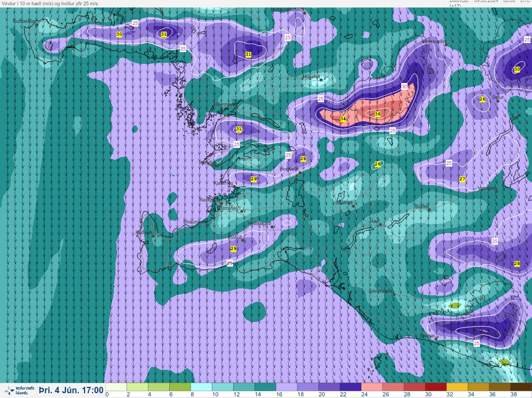Click the Hellisskarð station label
Viewport: 532px width, 398px height.
tap(260, 223)
